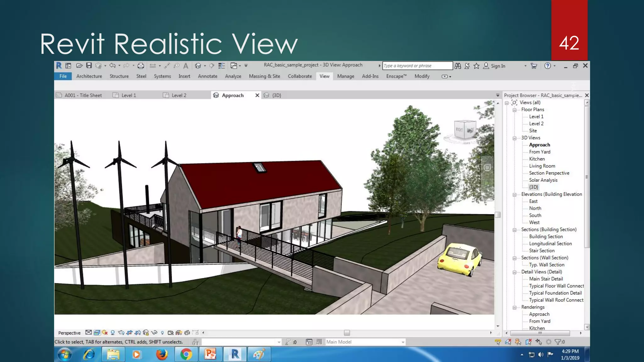The height and width of the screenshot is (362, 644).
Task: Collapse the Elevations (Building Elevation) node
Action: 514,195
